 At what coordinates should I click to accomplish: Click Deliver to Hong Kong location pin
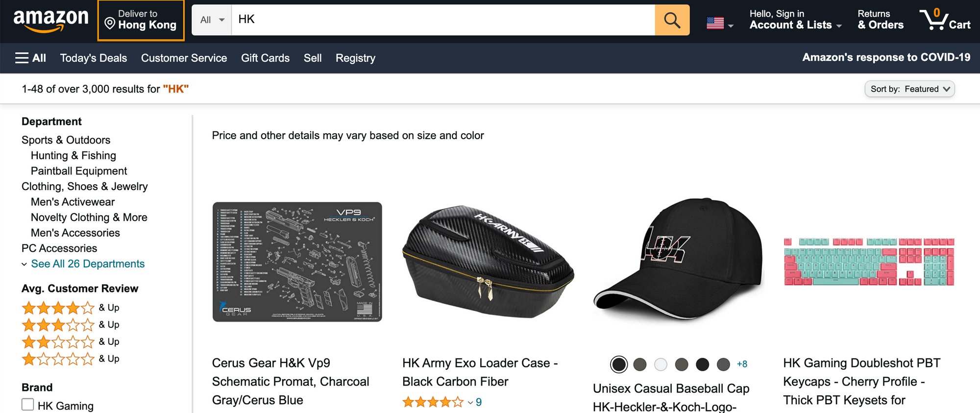110,24
